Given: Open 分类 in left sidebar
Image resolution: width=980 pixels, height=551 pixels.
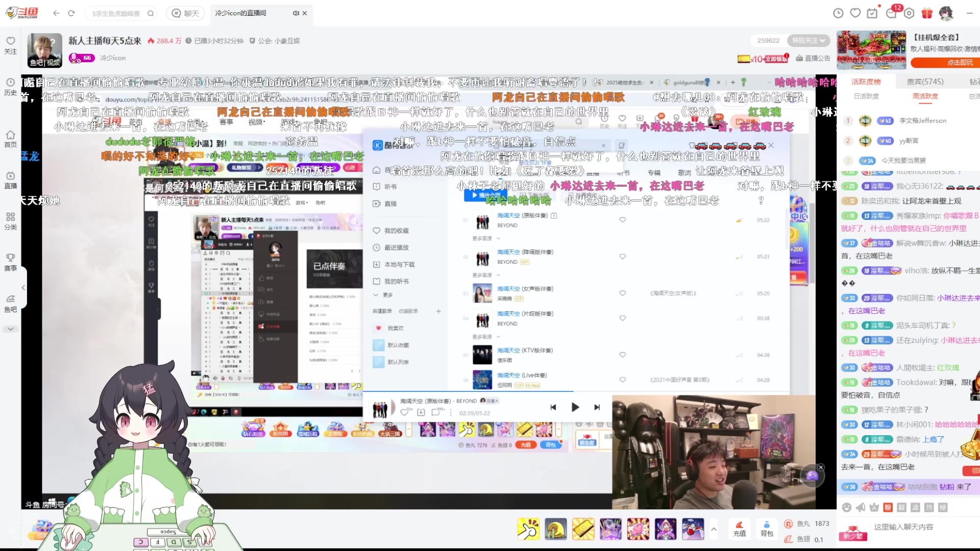Looking at the screenshot, I should click(x=10, y=221).
